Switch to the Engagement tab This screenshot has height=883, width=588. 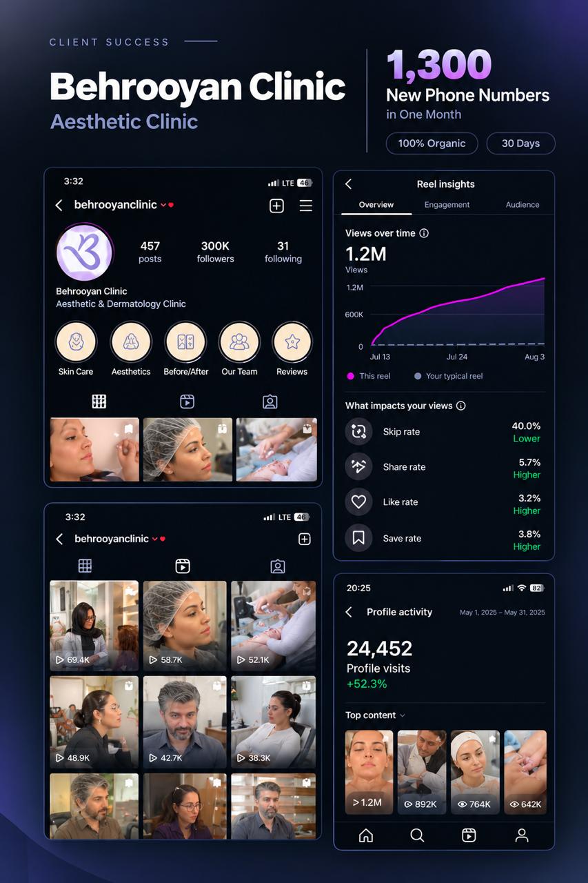pyautogui.click(x=447, y=205)
